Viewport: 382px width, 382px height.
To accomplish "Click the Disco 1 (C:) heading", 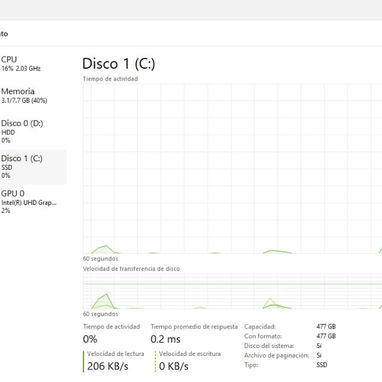I will (x=119, y=64).
